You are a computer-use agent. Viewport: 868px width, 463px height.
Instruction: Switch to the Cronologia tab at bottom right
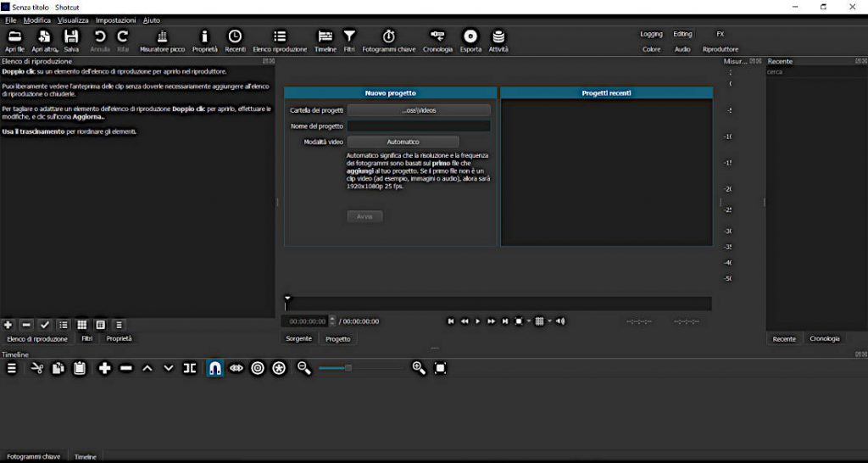(x=824, y=338)
